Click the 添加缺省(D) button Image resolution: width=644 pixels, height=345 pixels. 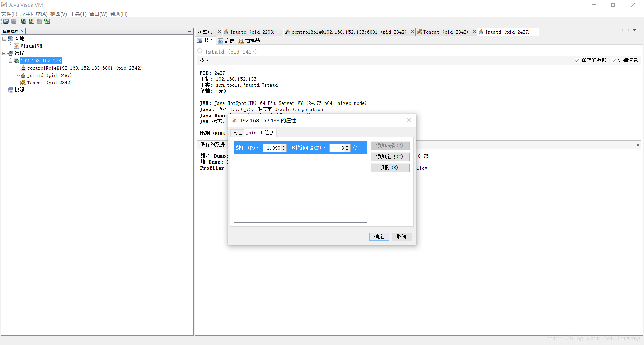(x=390, y=146)
